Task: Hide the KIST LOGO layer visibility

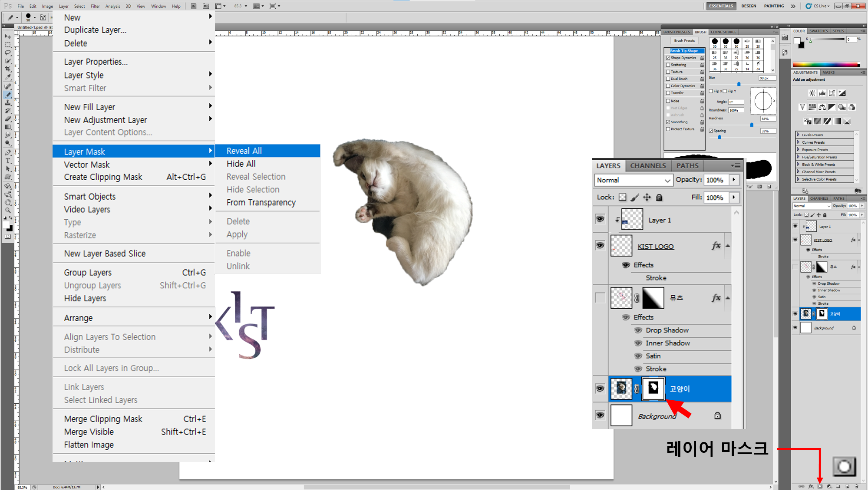Action: click(x=600, y=246)
